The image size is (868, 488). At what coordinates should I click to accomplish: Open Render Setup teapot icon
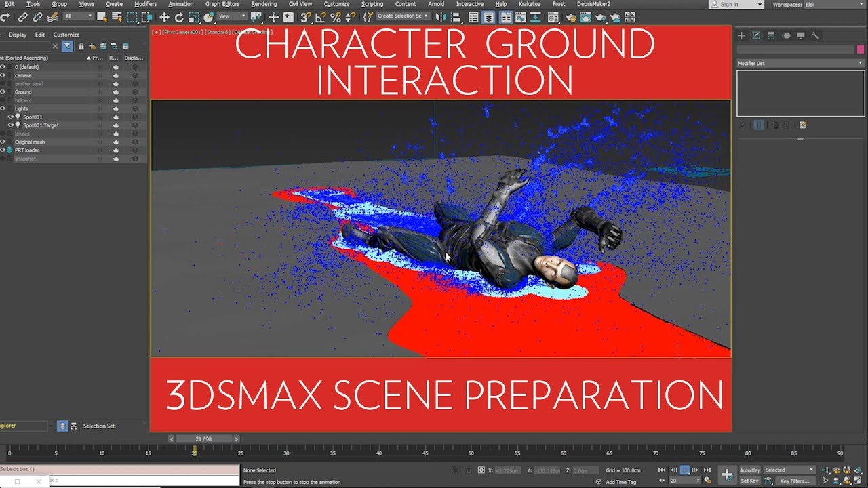(571, 17)
